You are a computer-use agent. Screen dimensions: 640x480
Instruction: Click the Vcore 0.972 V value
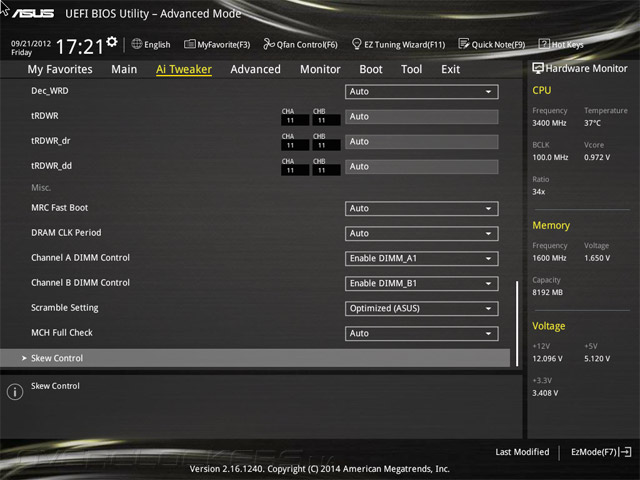597,157
